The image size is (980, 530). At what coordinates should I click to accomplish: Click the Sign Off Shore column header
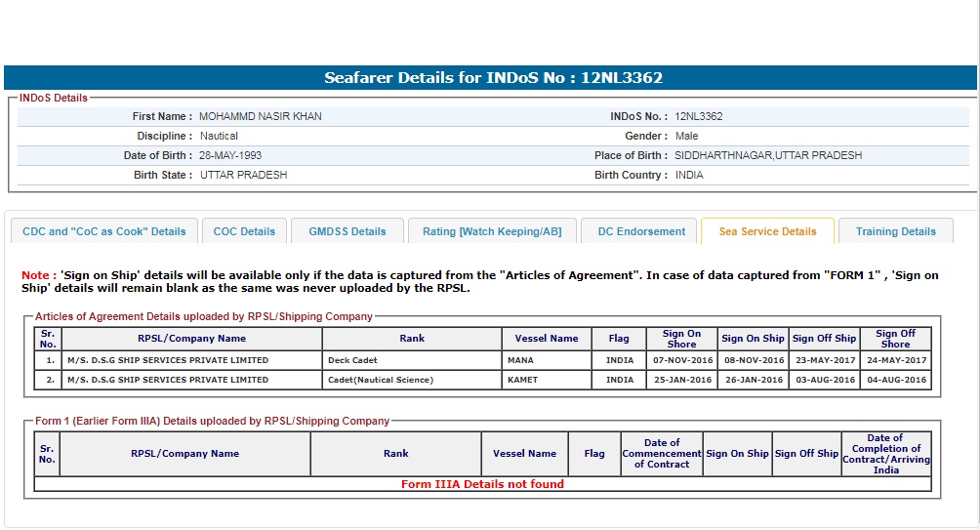pyautogui.click(x=895, y=339)
